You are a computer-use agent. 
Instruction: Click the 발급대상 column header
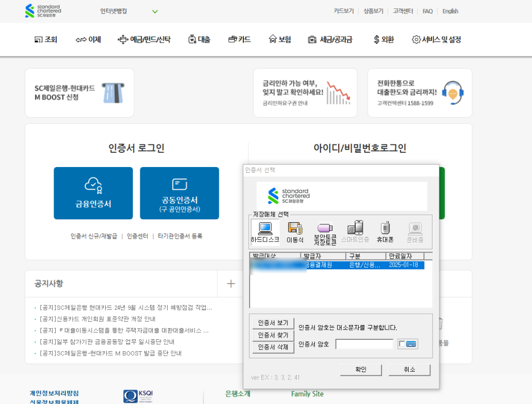pos(275,256)
